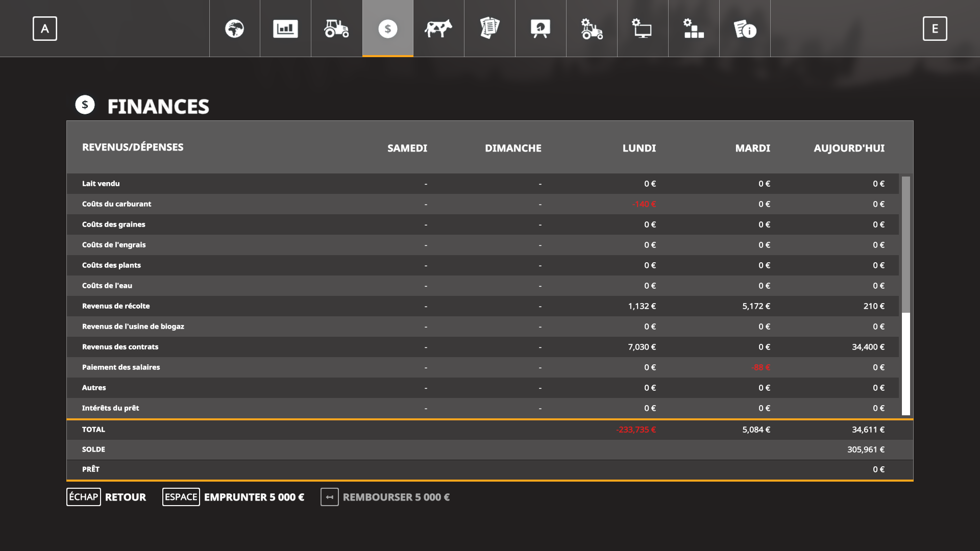The image size is (980, 551).
Task: Select the finances dollar tab
Action: pyautogui.click(x=388, y=29)
